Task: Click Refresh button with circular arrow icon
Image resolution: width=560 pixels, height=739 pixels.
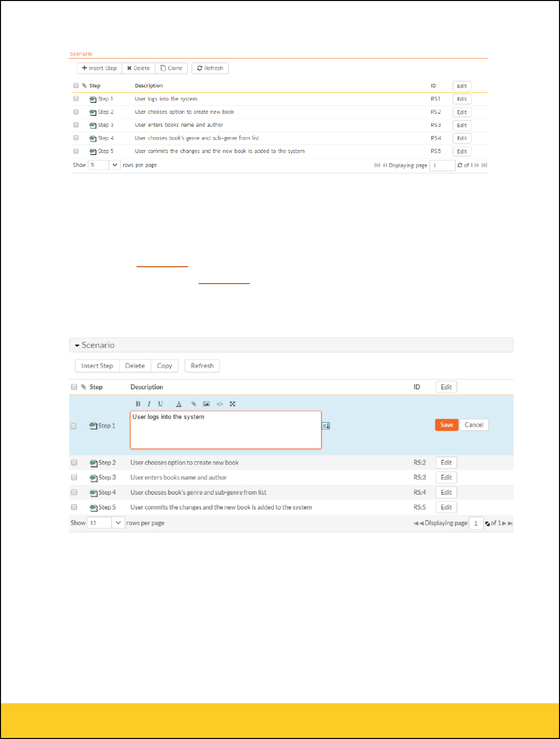Action: click(x=210, y=68)
